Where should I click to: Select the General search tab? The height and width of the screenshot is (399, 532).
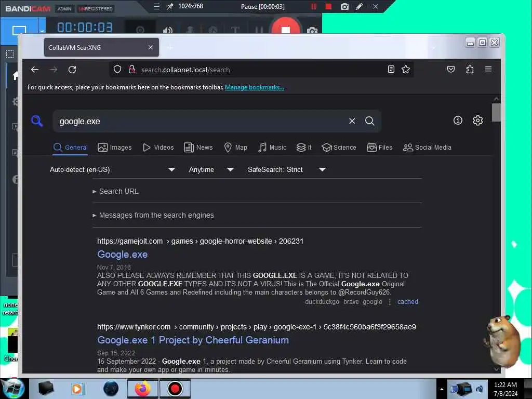tap(71, 148)
